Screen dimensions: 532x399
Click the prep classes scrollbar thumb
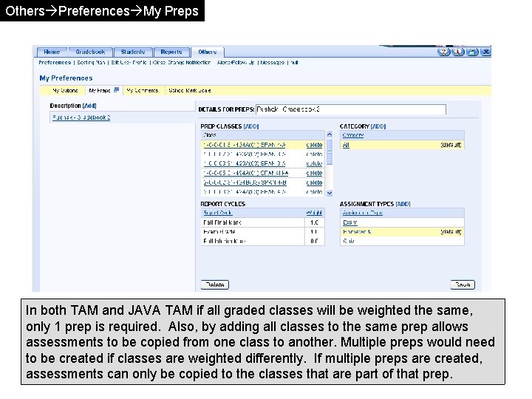tap(329, 152)
